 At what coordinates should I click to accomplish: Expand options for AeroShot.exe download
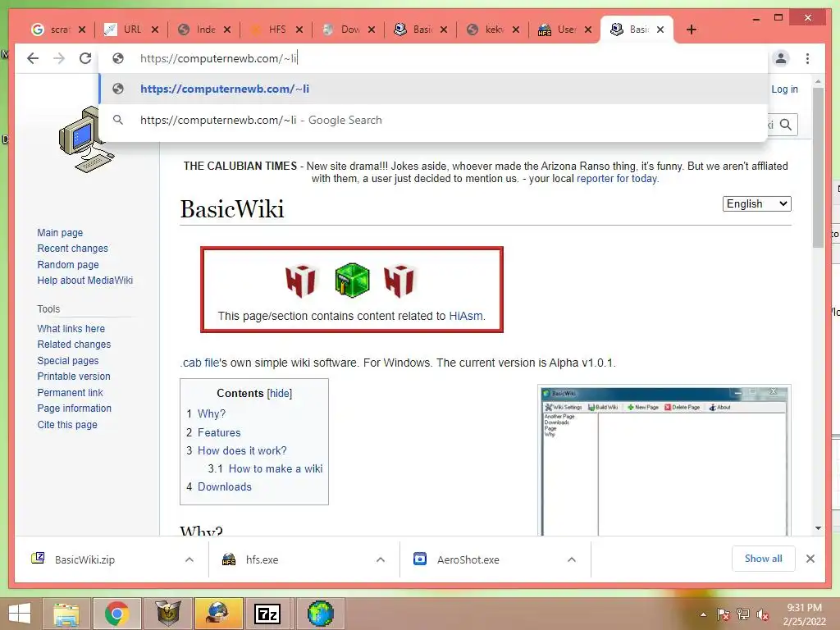572,559
